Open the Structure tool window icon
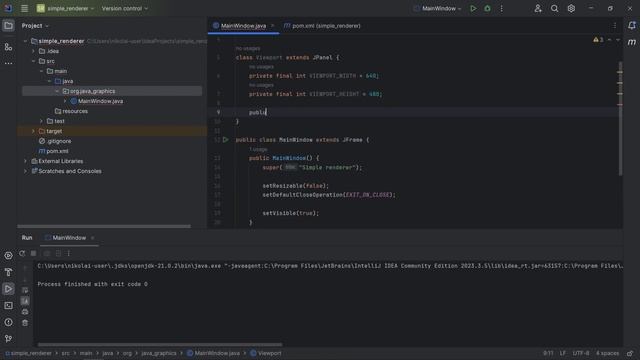The height and width of the screenshot is (360, 640). (8, 47)
